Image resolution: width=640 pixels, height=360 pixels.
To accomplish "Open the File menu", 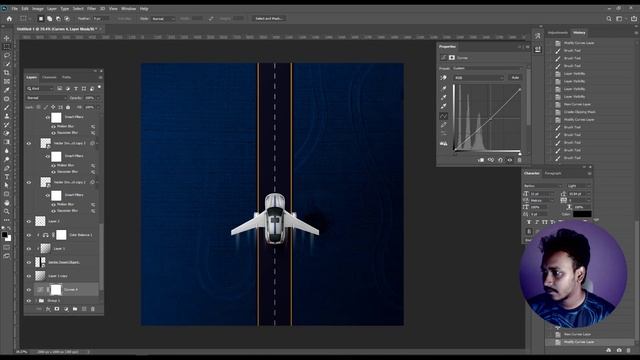I will pyautogui.click(x=14, y=9).
